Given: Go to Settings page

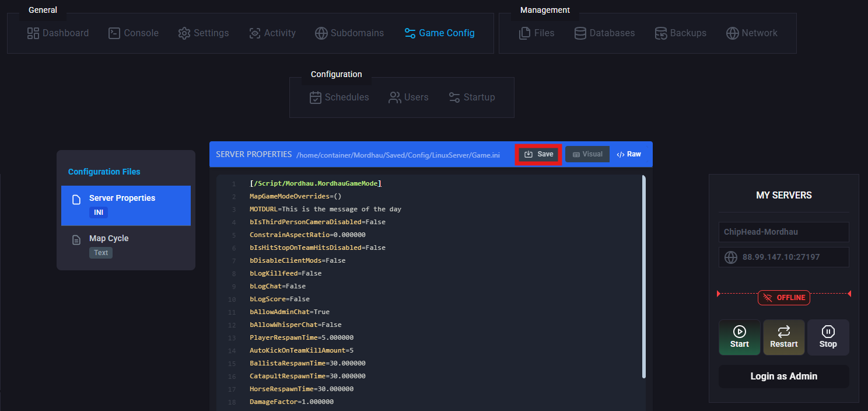Looking at the screenshot, I should 204,33.
